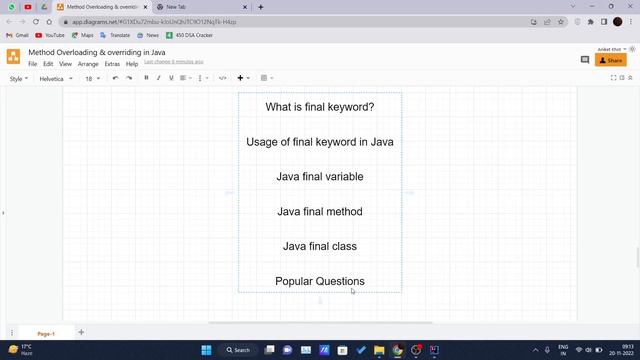Open the Arrange menu

[88, 64]
